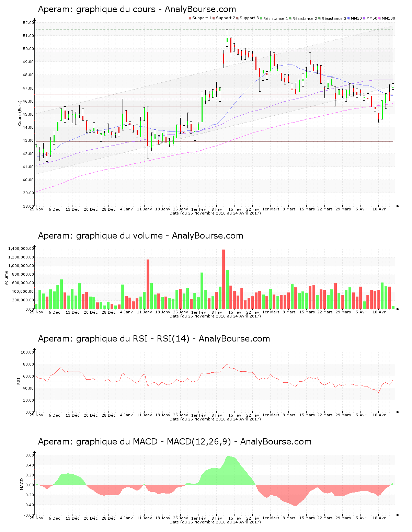Click the tall red volume bar above 11 Janv

tap(148, 284)
